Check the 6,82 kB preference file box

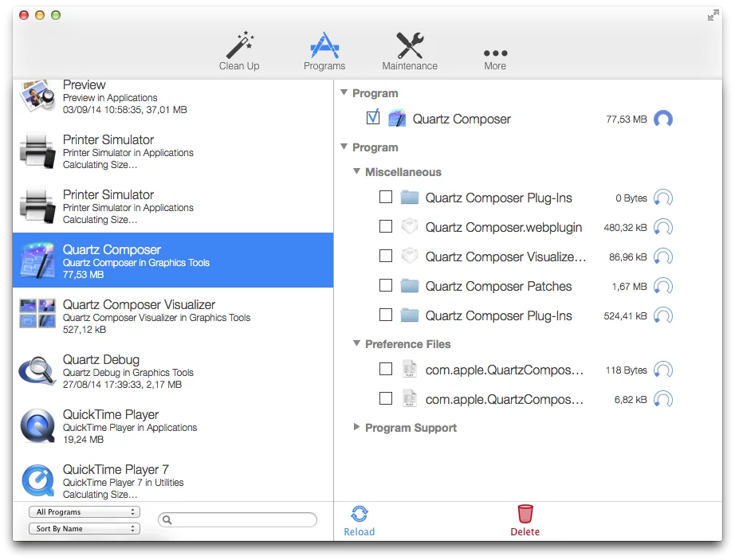click(x=386, y=399)
